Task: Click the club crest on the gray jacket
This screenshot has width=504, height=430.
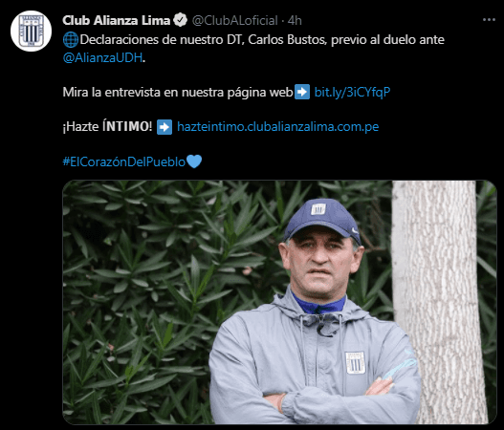Action: (355, 363)
